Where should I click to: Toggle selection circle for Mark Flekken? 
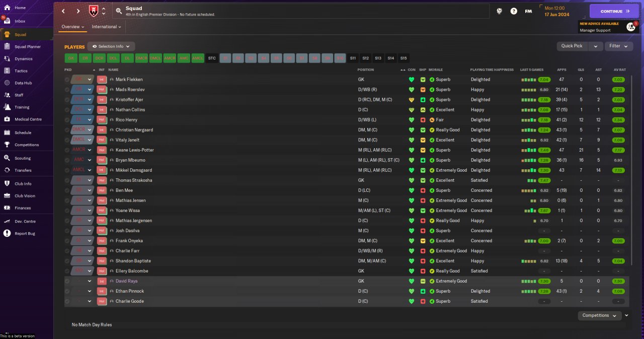[x=67, y=80]
